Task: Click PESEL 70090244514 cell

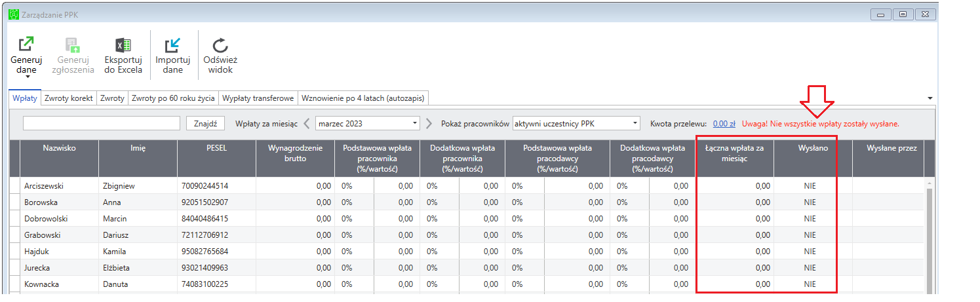Action: pos(216,186)
